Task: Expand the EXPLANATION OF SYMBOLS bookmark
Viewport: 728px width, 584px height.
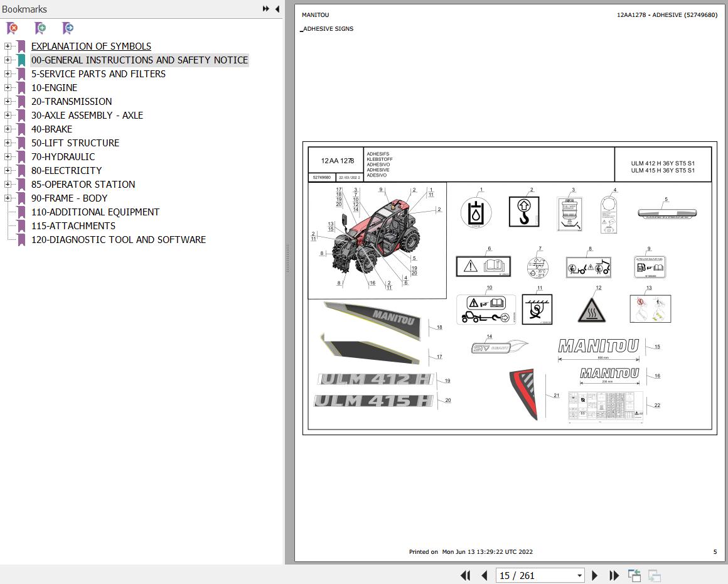Action: (x=8, y=46)
